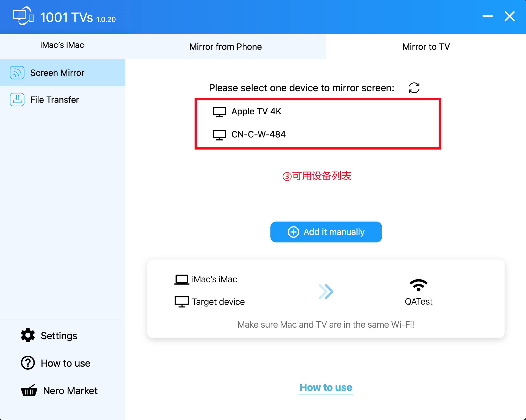Select Screen Mirror in the sidebar

63,73
